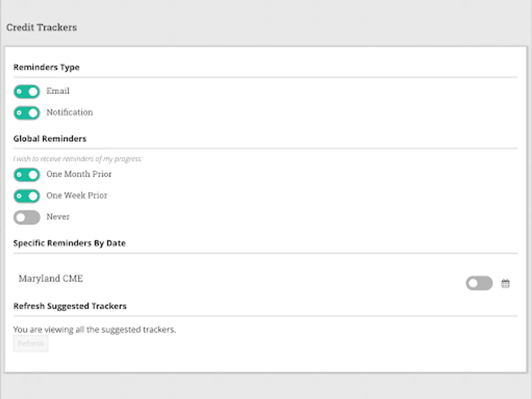Image resolution: width=532 pixels, height=399 pixels.
Task: Select the One Week Prior label
Action: (77, 195)
